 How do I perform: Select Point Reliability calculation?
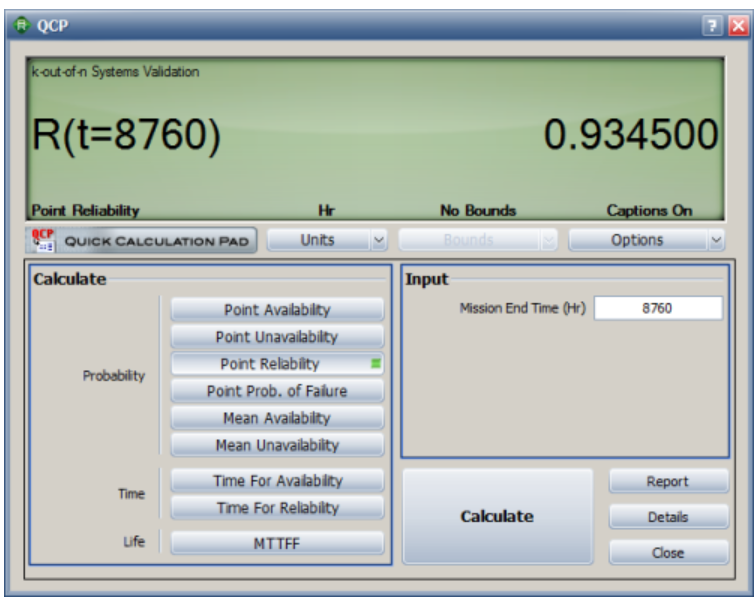coord(277,364)
